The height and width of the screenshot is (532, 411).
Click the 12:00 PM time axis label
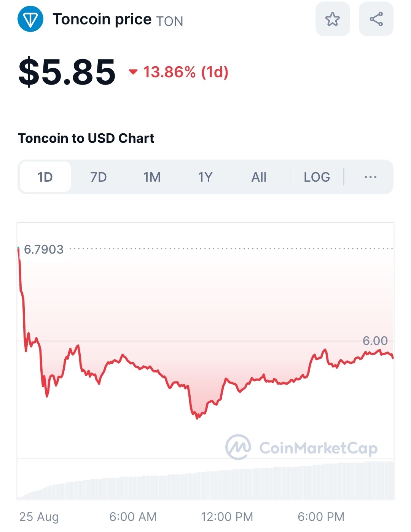[x=227, y=517]
